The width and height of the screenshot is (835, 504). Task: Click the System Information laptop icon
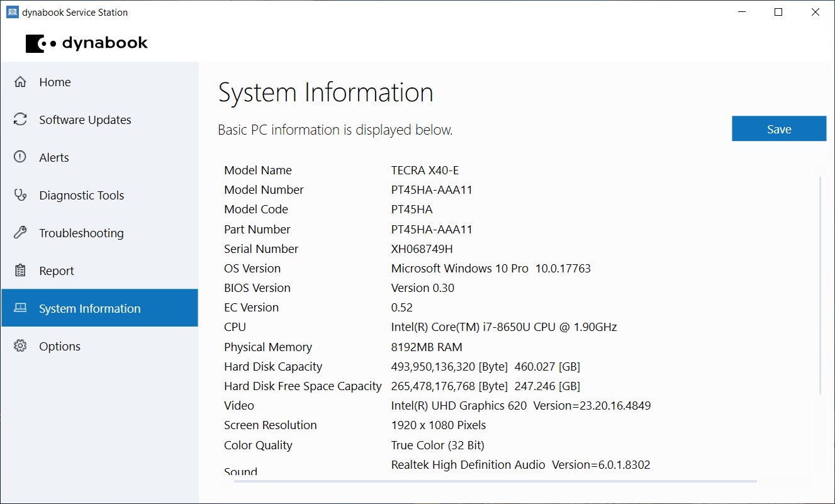(x=20, y=308)
